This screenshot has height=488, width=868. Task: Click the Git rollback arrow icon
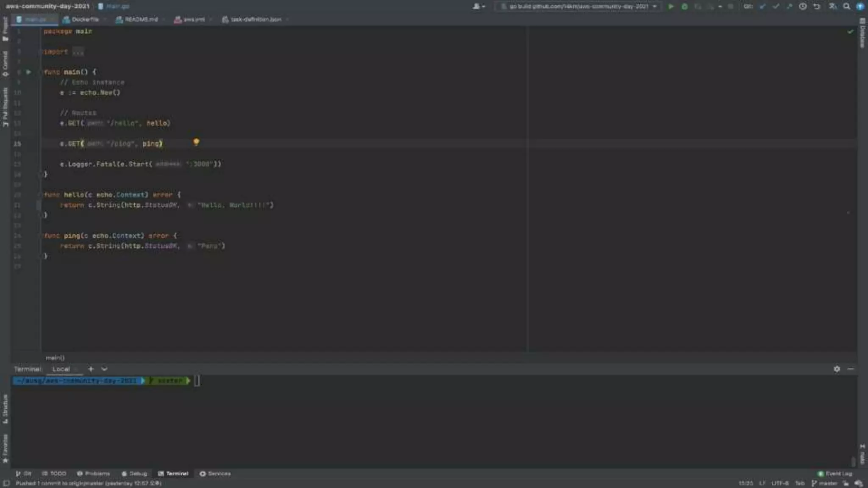click(x=816, y=6)
